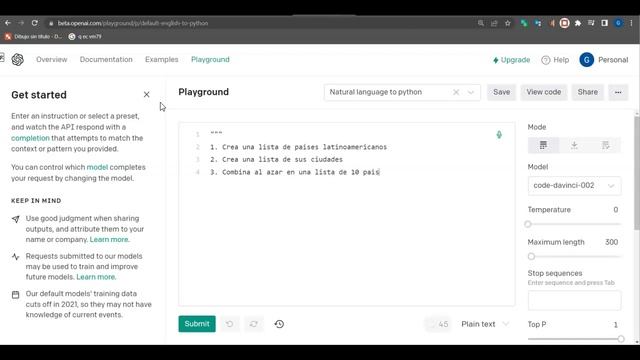The height and width of the screenshot is (360, 640).
Task: Open the Personal account avatar G
Action: point(587,60)
